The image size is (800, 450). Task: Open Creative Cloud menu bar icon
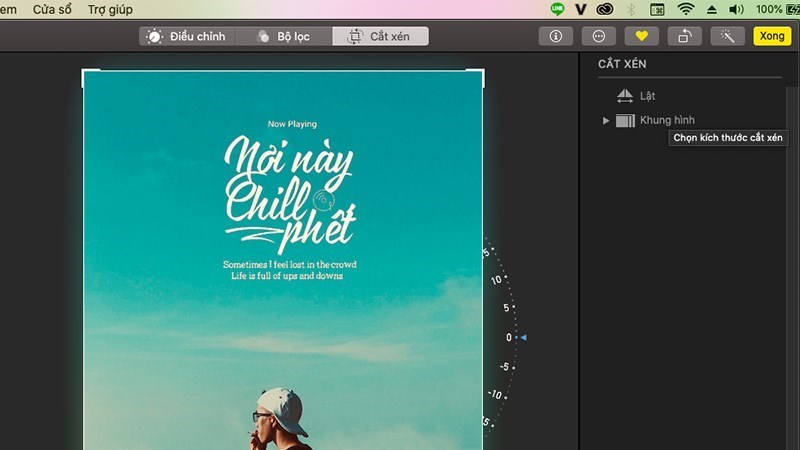coord(605,9)
